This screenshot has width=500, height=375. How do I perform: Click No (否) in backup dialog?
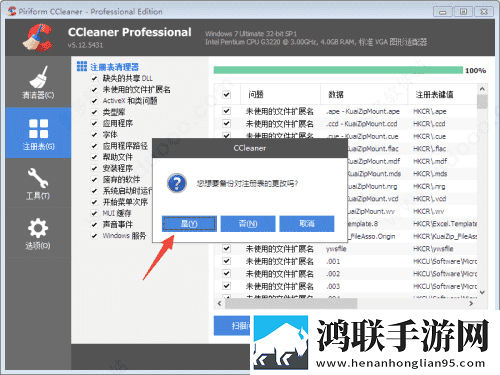[x=248, y=224]
